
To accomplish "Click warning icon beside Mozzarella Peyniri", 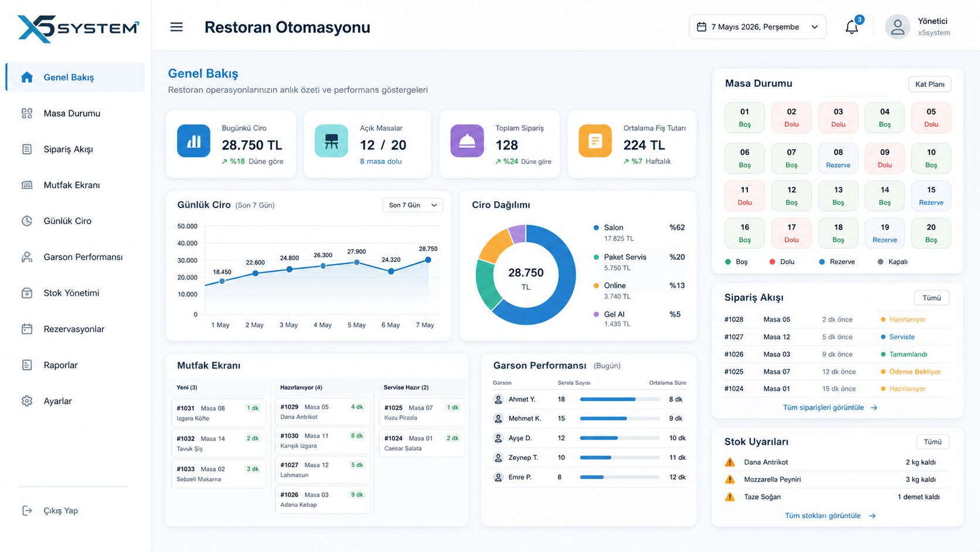I will [730, 479].
